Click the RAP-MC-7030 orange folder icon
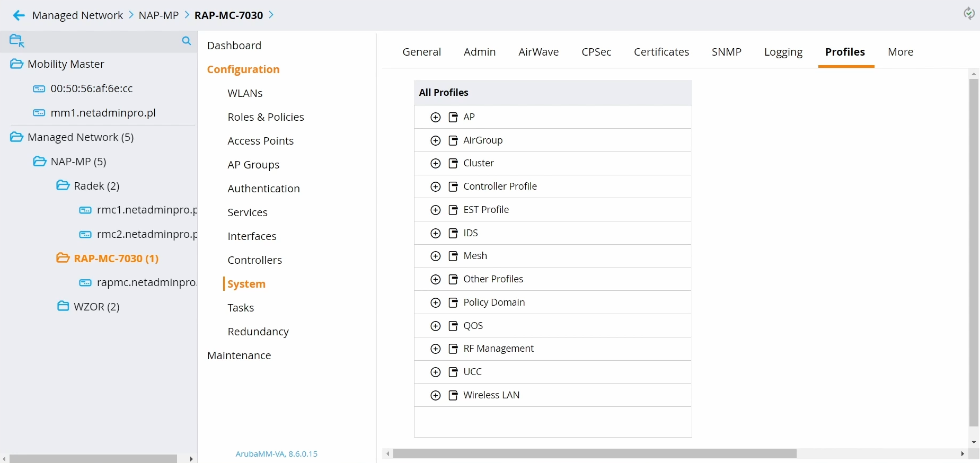The height and width of the screenshot is (463, 980). click(x=63, y=259)
